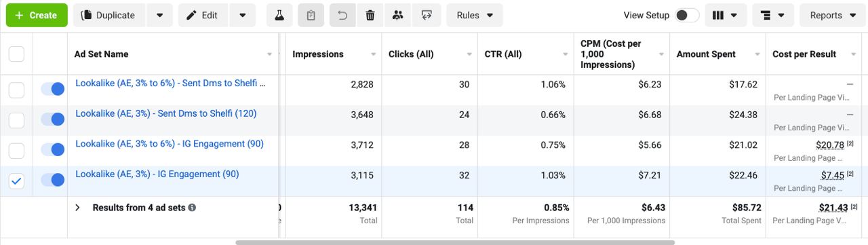Open the Edit dropdown arrow
Screen dimensions: 868x245
[243, 15]
